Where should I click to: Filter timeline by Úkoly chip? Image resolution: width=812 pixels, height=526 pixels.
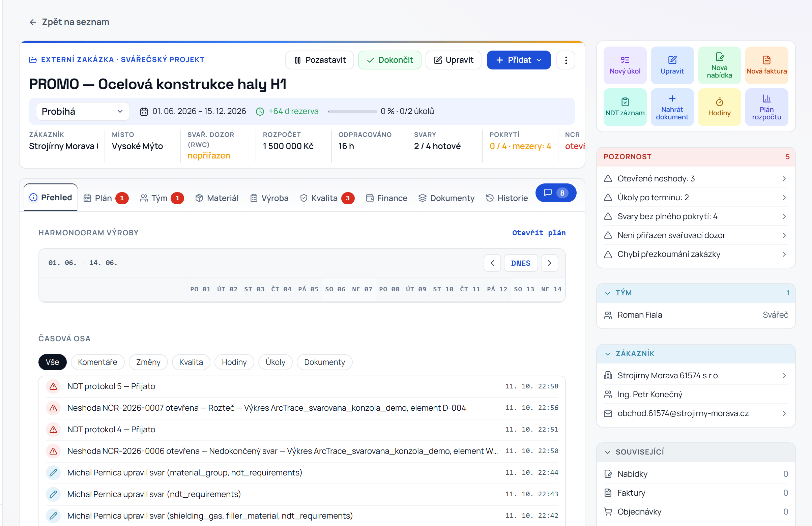click(275, 362)
